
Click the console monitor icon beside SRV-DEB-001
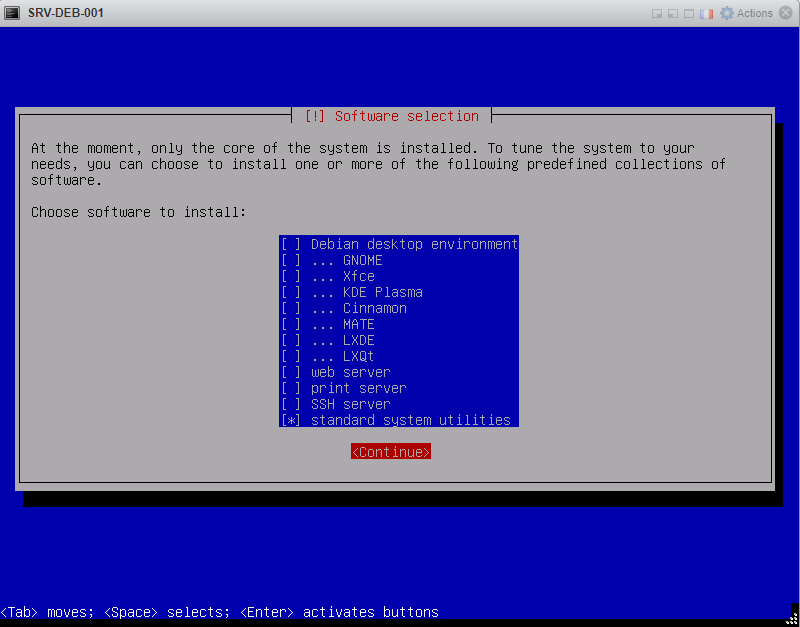coord(12,13)
